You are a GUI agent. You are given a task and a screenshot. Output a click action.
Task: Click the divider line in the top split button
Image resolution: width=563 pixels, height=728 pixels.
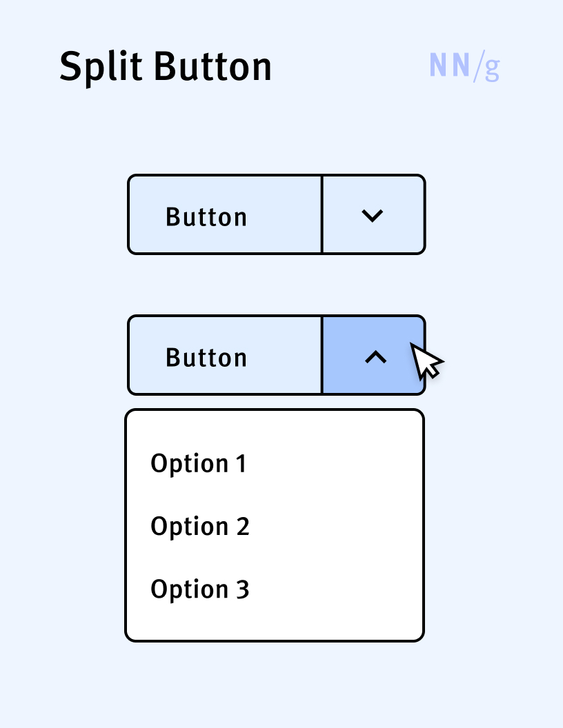322,214
